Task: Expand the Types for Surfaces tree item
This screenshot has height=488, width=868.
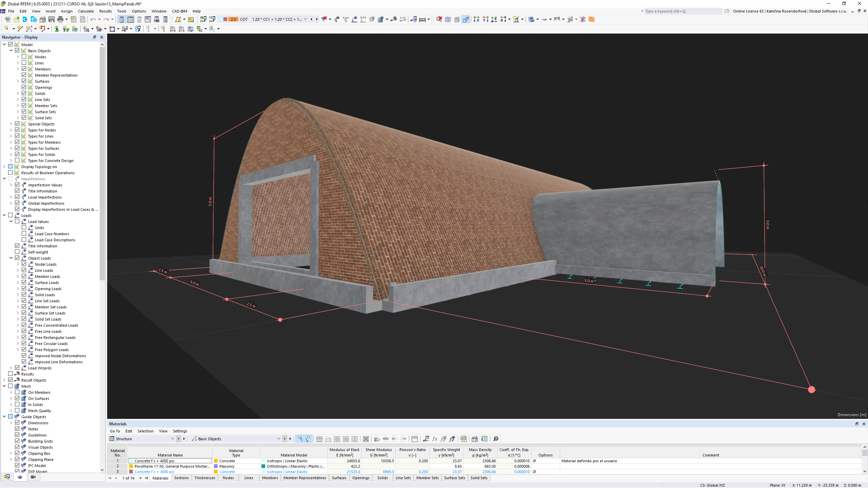Action: [10, 148]
